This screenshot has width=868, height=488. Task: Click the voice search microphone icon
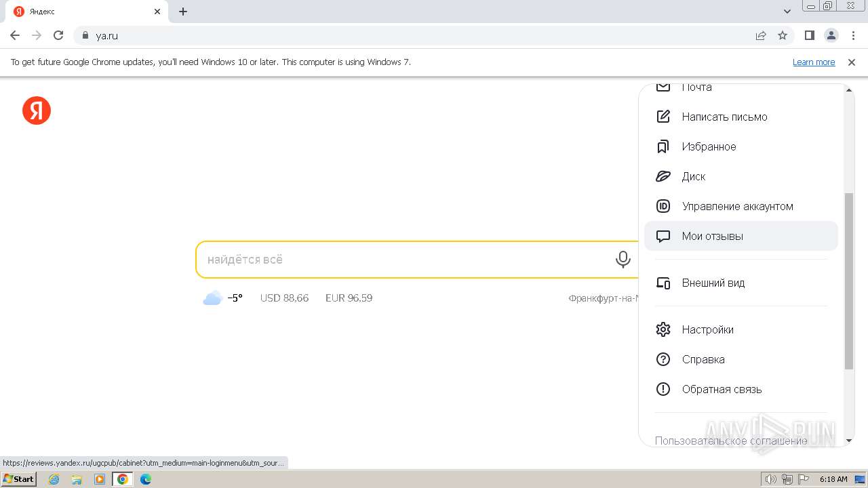point(623,260)
